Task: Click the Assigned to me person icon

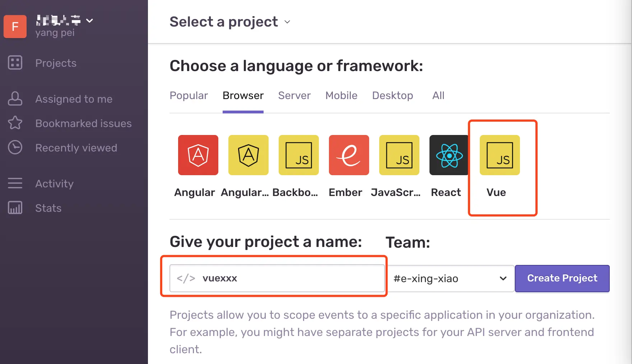Action: tap(15, 99)
